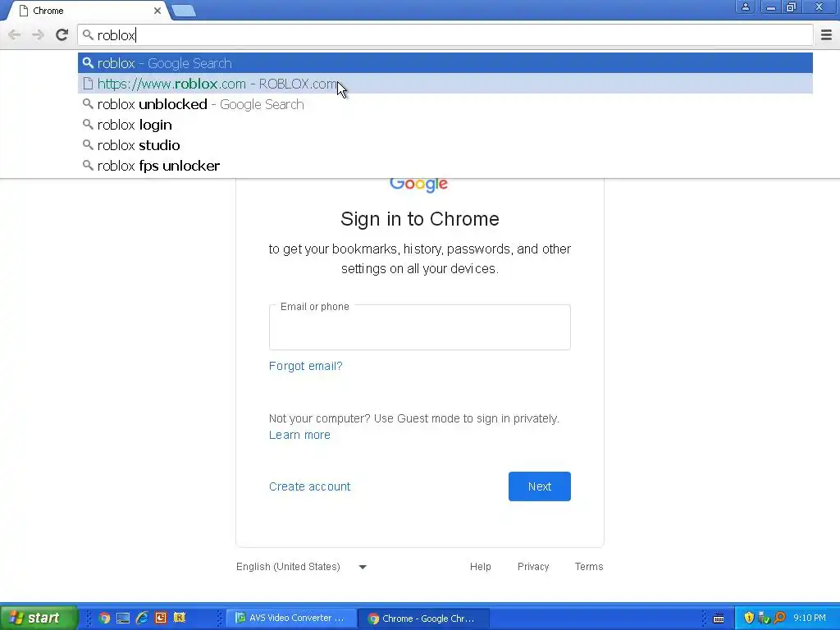
Task: Open the Terms link
Action: [x=589, y=567]
